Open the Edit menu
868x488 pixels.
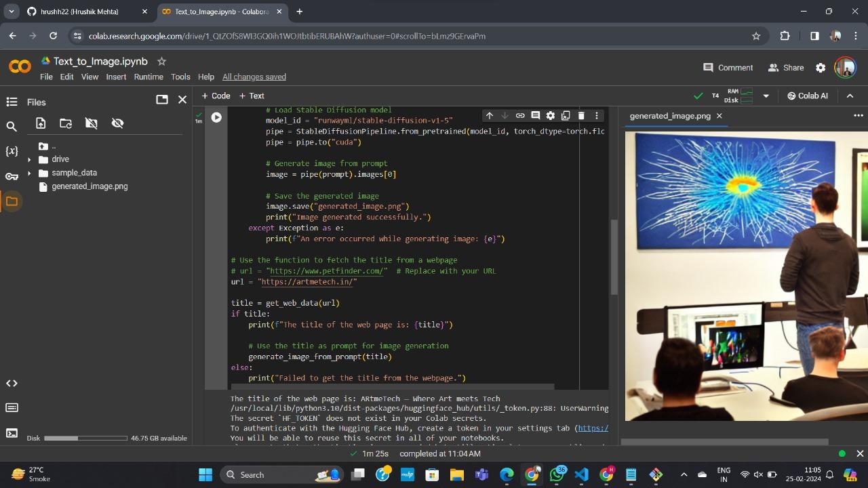(x=66, y=77)
